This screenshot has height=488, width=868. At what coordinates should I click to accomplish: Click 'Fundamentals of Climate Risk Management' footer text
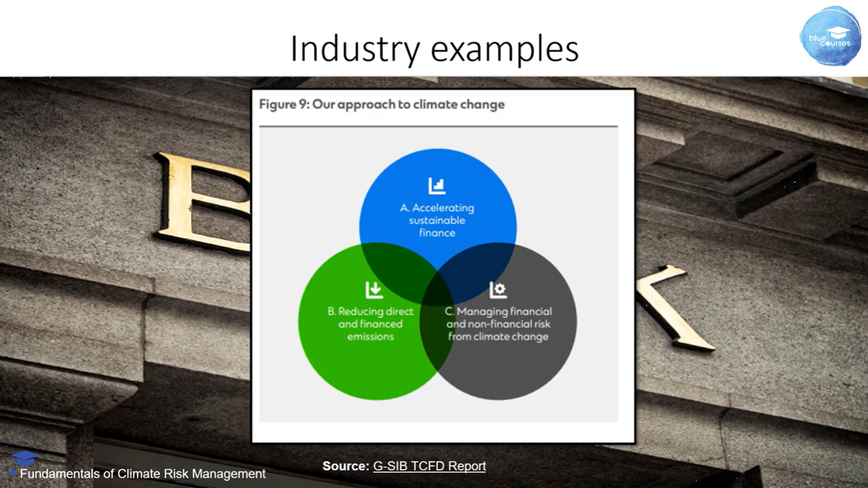(143, 474)
